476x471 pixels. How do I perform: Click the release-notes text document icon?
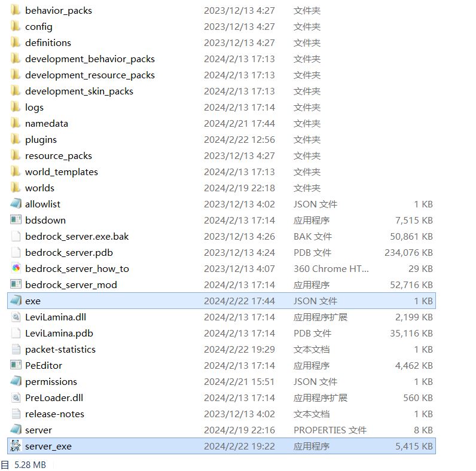point(16,414)
